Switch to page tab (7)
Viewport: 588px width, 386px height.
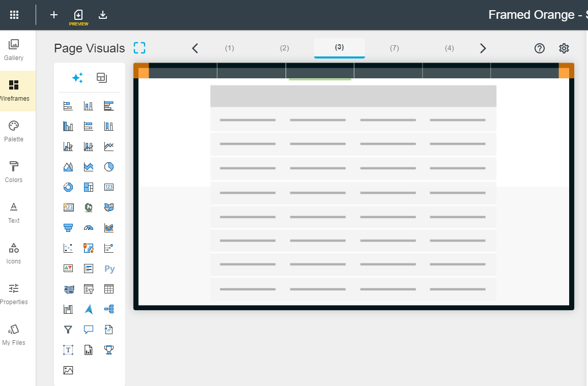click(x=394, y=48)
